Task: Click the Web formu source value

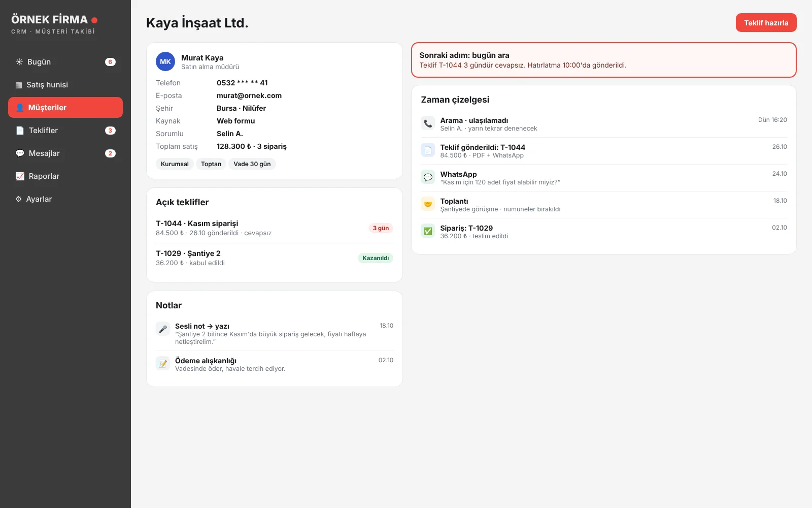Action: click(236, 121)
